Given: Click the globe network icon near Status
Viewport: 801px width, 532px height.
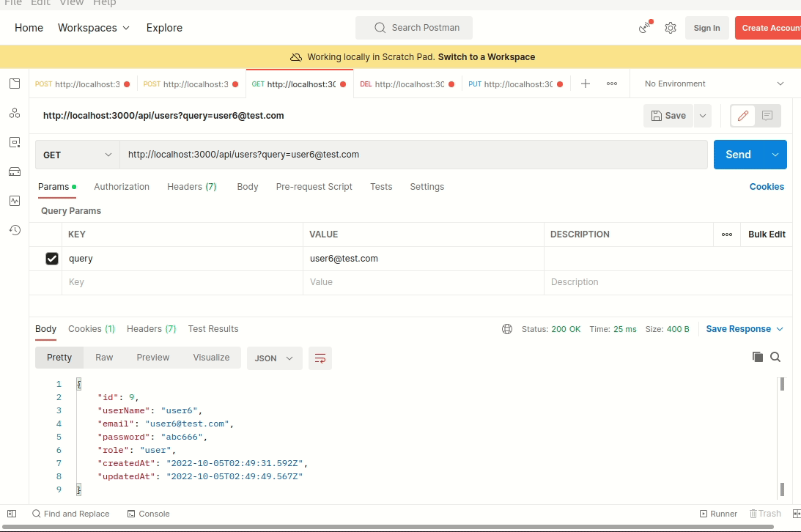Looking at the screenshot, I should pyautogui.click(x=506, y=329).
